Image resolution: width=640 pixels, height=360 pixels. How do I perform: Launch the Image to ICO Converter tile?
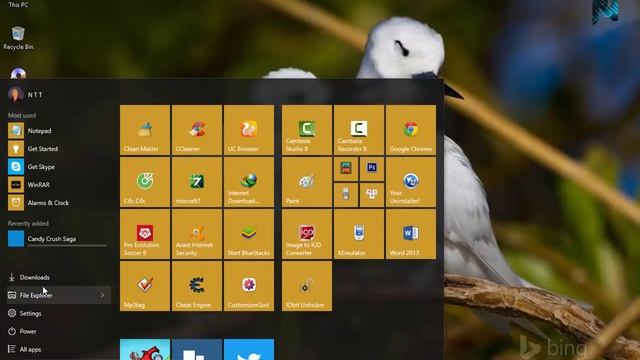click(x=307, y=234)
